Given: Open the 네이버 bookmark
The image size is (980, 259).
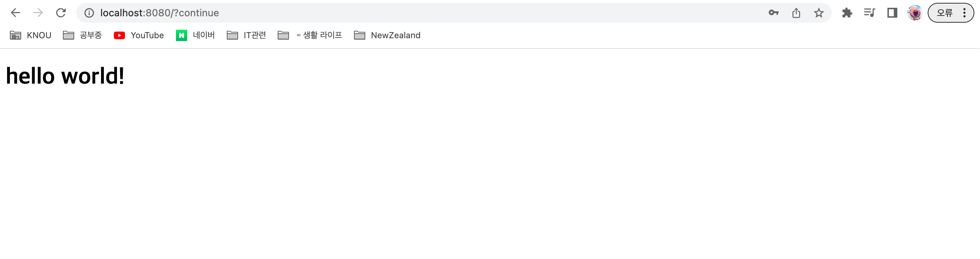Looking at the screenshot, I should click(x=196, y=35).
